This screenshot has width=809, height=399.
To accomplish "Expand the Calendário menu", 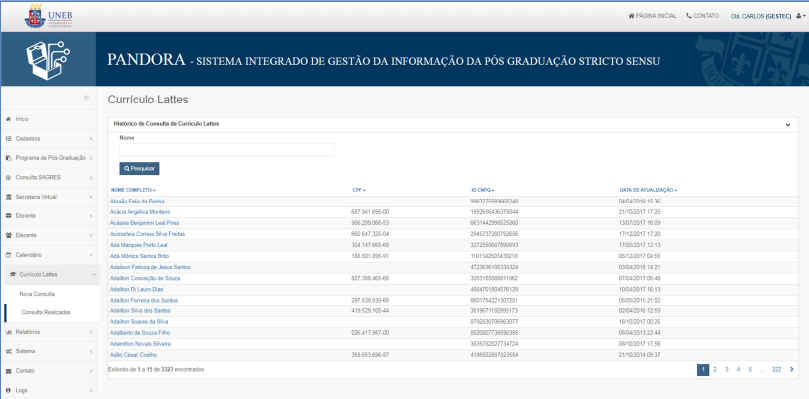I will (91, 255).
